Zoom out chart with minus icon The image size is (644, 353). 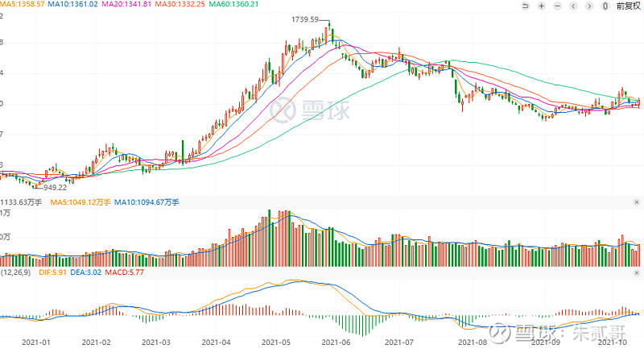pyautogui.click(x=557, y=6)
